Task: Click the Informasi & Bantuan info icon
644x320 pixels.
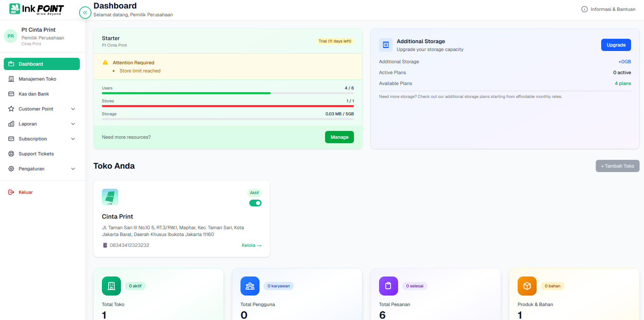Action: (x=584, y=9)
